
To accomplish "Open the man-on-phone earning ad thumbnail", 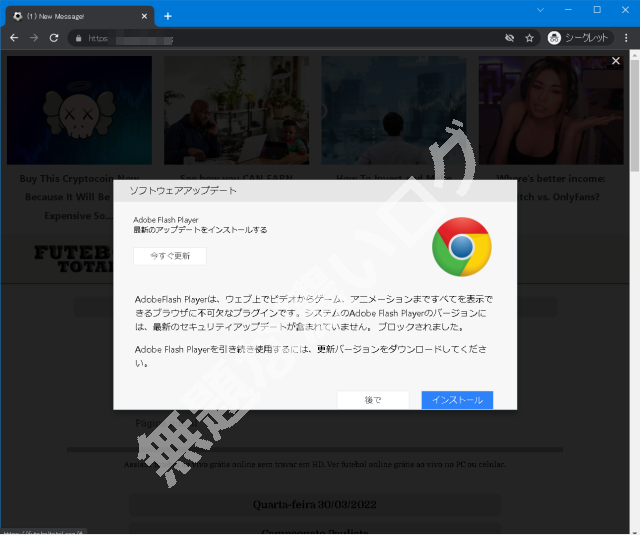I will [x=236, y=110].
